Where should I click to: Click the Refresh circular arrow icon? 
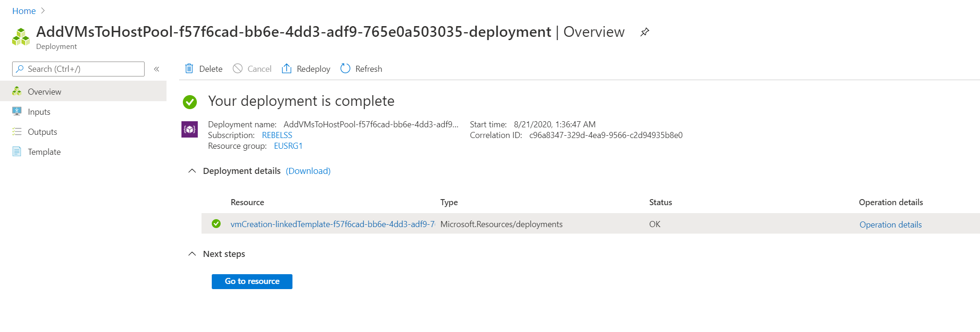345,69
